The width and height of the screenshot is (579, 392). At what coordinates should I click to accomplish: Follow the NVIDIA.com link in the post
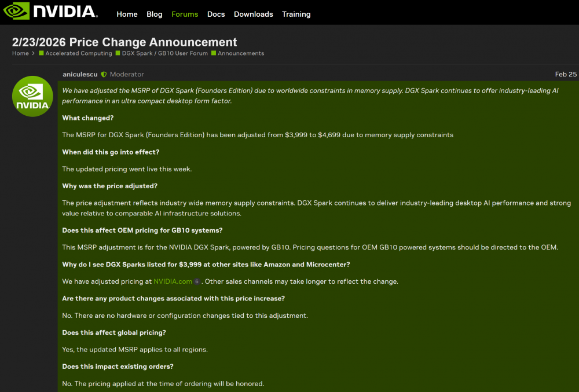tap(173, 281)
